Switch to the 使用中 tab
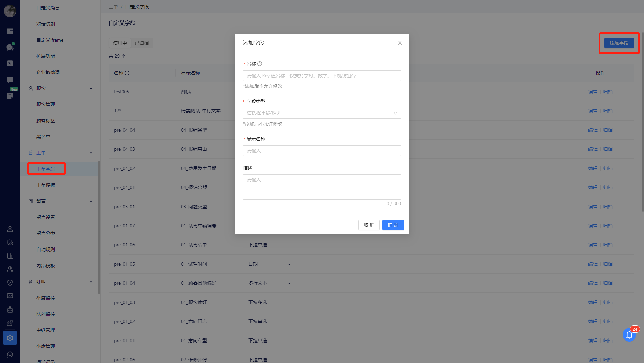This screenshot has width=644, height=363. (120, 43)
